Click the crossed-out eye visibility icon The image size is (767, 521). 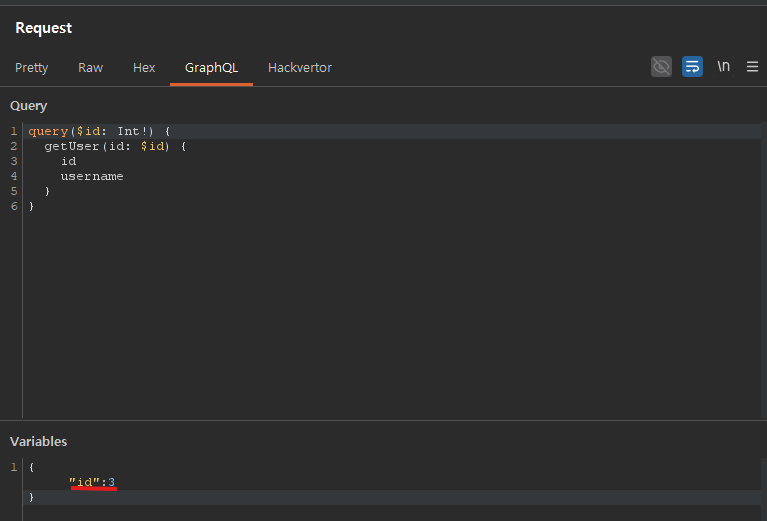tap(661, 67)
